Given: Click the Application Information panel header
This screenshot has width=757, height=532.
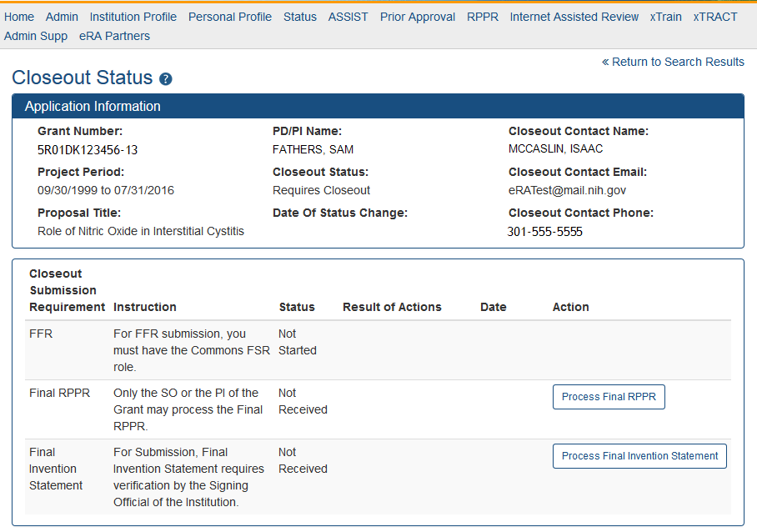Looking at the screenshot, I should (x=378, y=106).
